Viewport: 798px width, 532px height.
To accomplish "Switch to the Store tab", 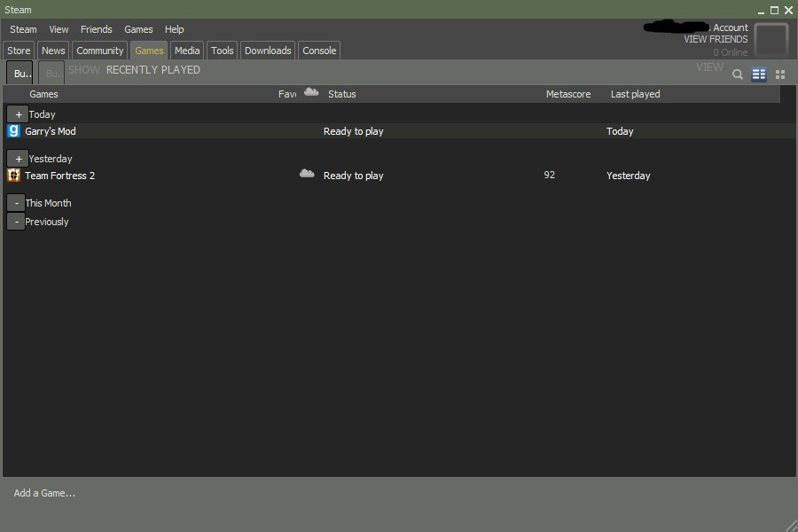I will tap(19, 51).
